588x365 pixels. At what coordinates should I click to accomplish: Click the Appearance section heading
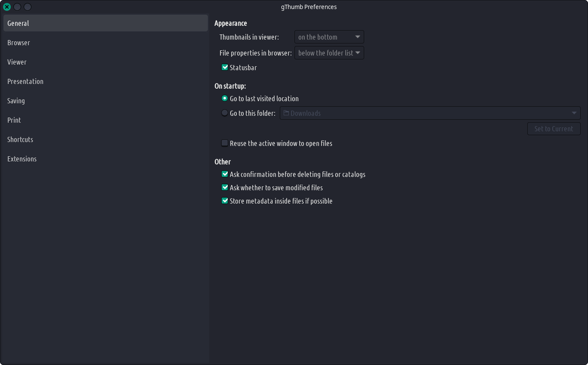[231, 23]
